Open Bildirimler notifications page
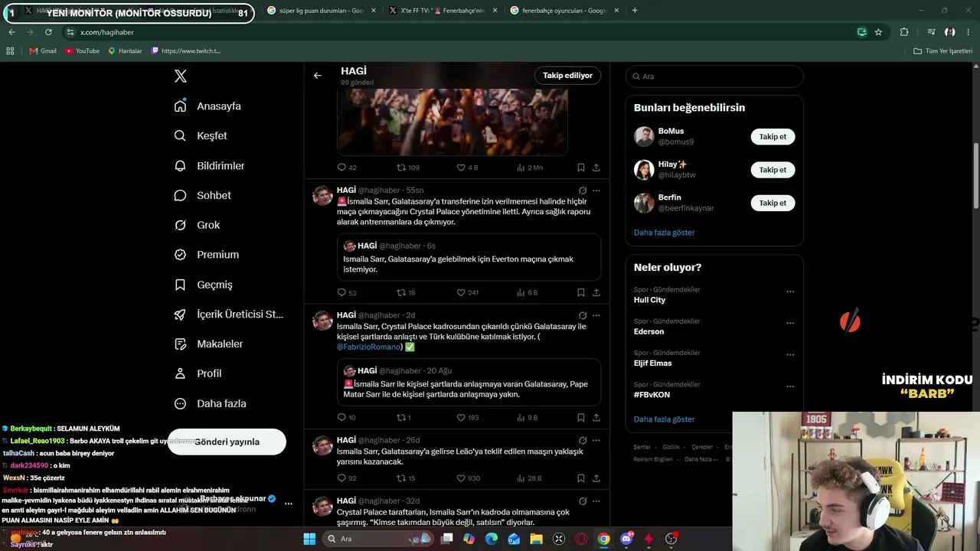Screen dimensions: 980x551 (210, 165)
